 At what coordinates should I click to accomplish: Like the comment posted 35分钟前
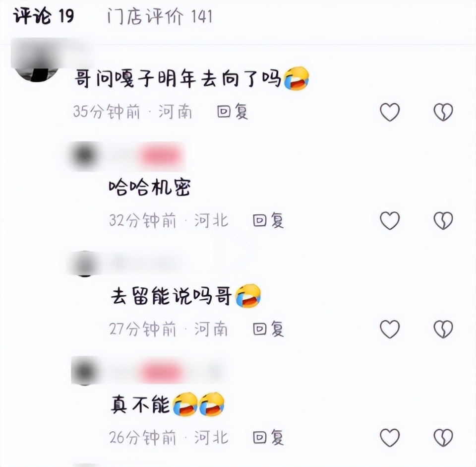(390, 112)
